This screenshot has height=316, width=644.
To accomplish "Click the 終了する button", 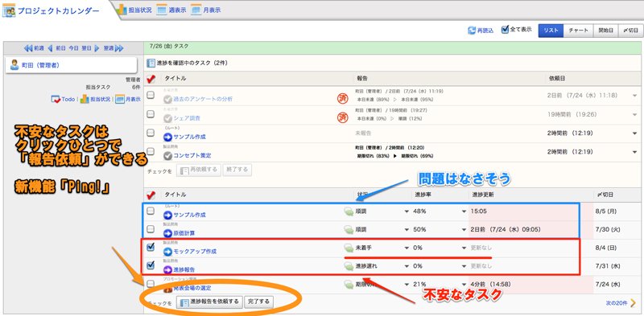I will click(237, 170).
